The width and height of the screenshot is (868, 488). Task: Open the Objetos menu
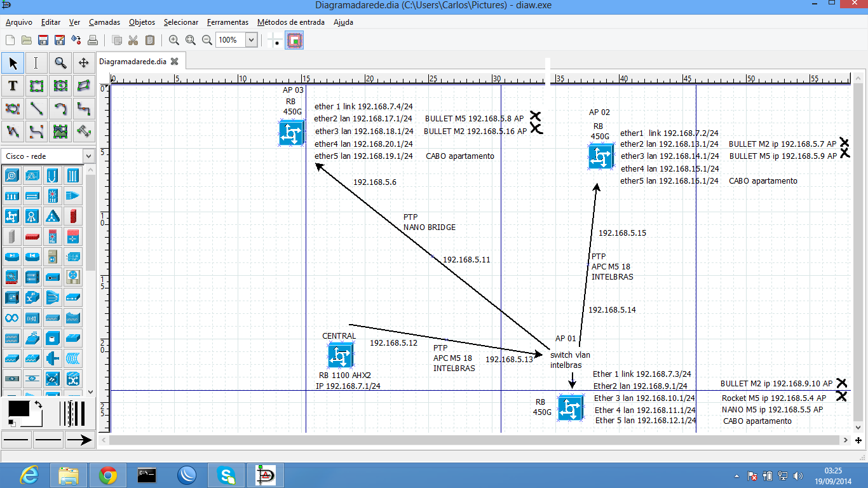click(x=142, y=22)
